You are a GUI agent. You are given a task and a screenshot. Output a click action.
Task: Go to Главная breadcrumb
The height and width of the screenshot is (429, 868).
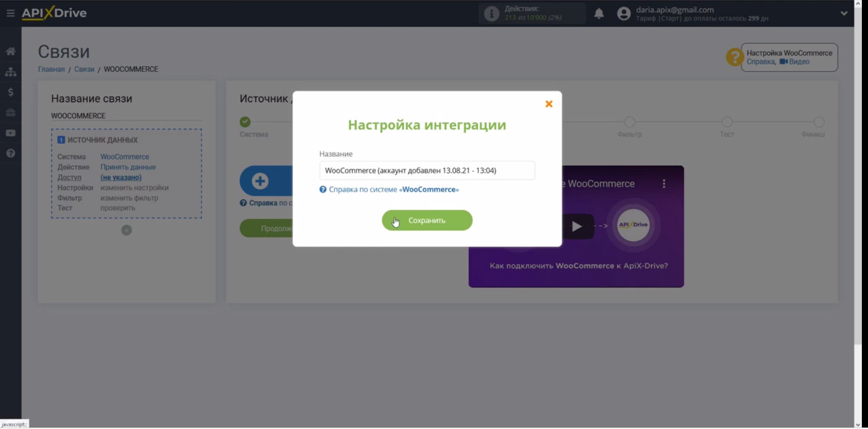[x=51, y=69]
